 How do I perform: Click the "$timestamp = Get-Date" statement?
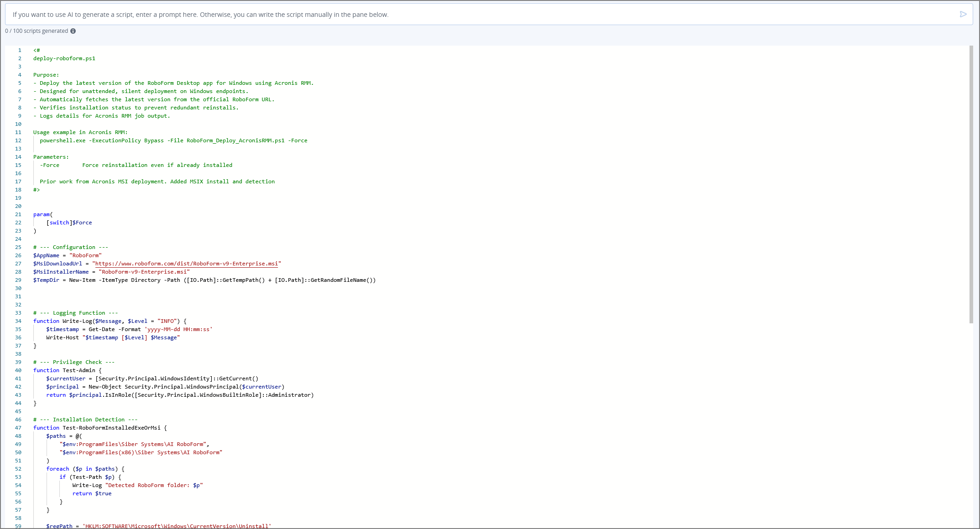(x=129, y=329)
